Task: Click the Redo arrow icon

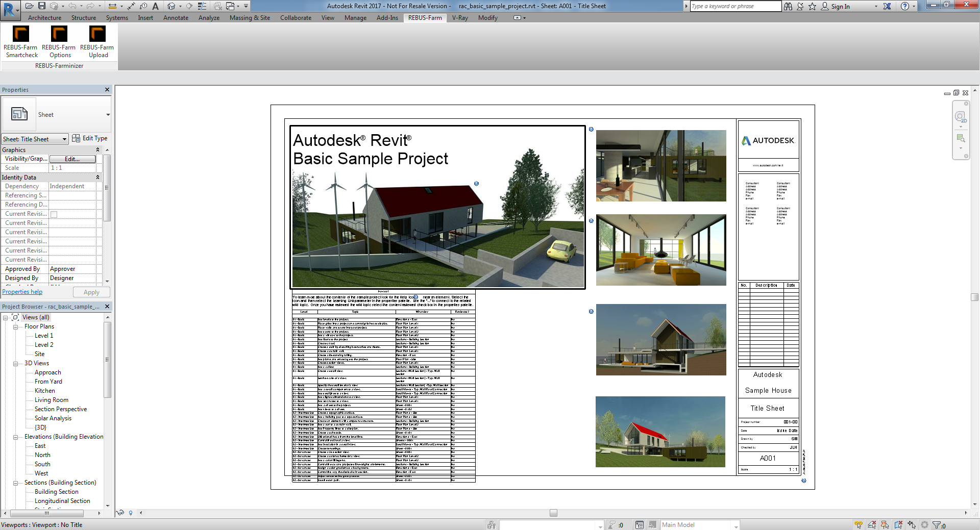Action: pyautogui.click(x=90, y=6)
